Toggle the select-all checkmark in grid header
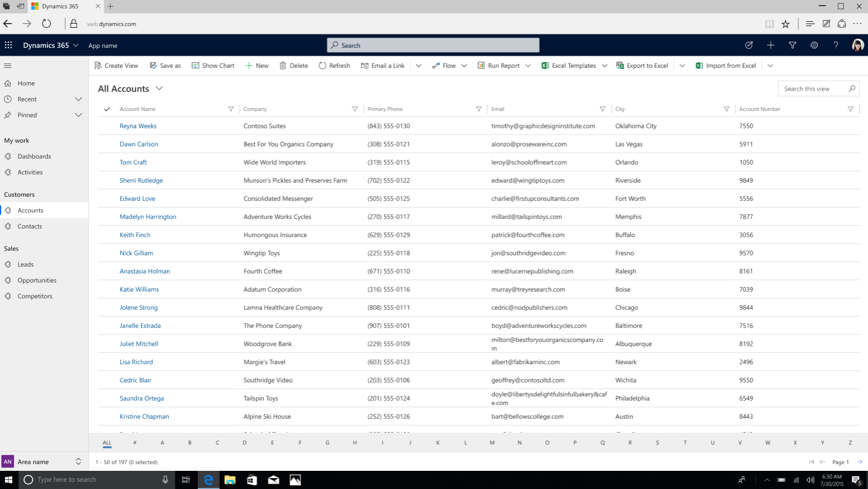The image size is (868, 489). (x=107, y=109)
